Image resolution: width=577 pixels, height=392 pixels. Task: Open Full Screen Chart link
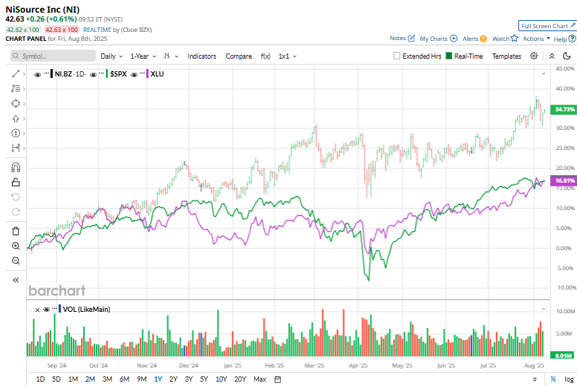[x=547, y=26]
